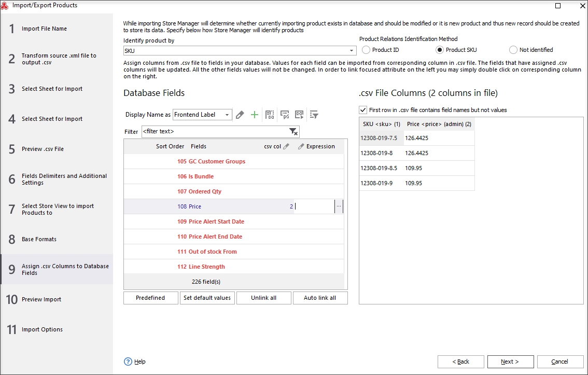Click csv cell 12308-019-8
Viewport: 588px width, 375px height.
(x=382, y=153)
